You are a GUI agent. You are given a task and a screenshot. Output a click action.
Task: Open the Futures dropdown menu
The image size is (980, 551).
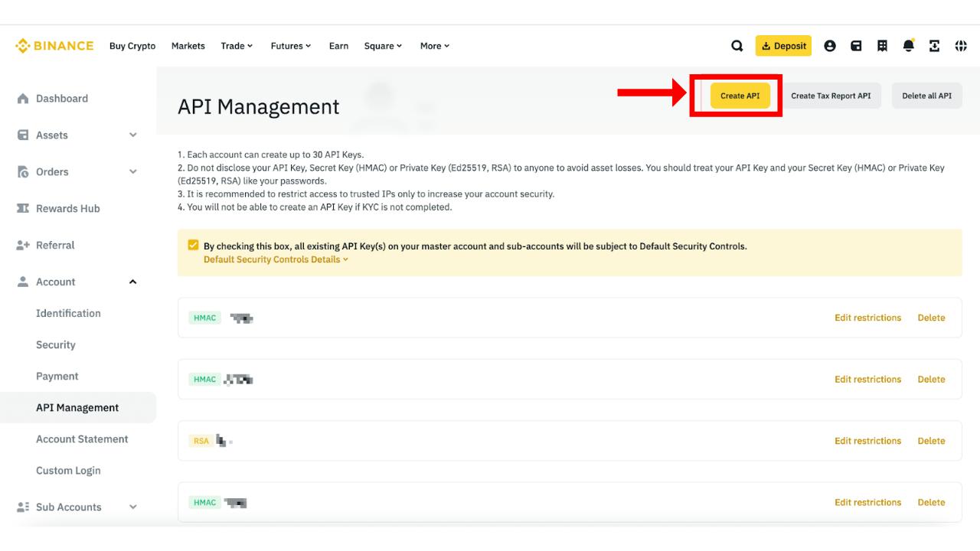(x=291, y=46)
